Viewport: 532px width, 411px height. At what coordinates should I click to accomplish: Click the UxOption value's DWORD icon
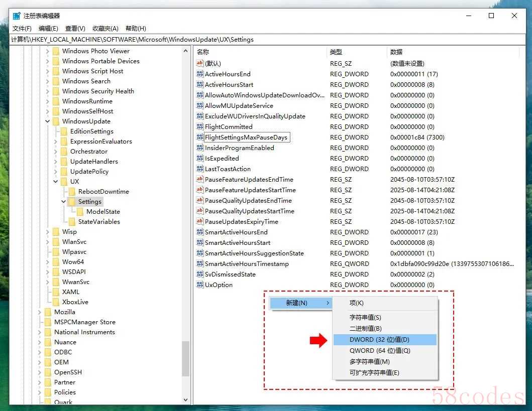[200, 285]
